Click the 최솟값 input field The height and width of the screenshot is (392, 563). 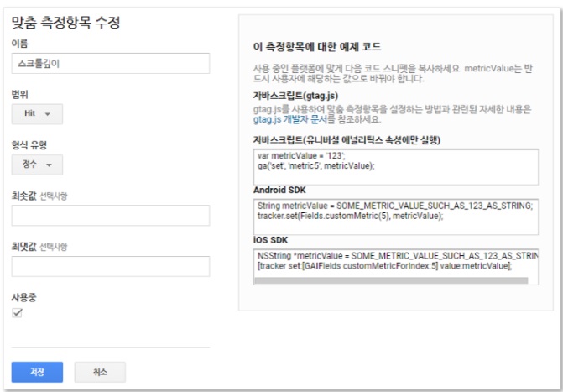(x=111, y=215)
